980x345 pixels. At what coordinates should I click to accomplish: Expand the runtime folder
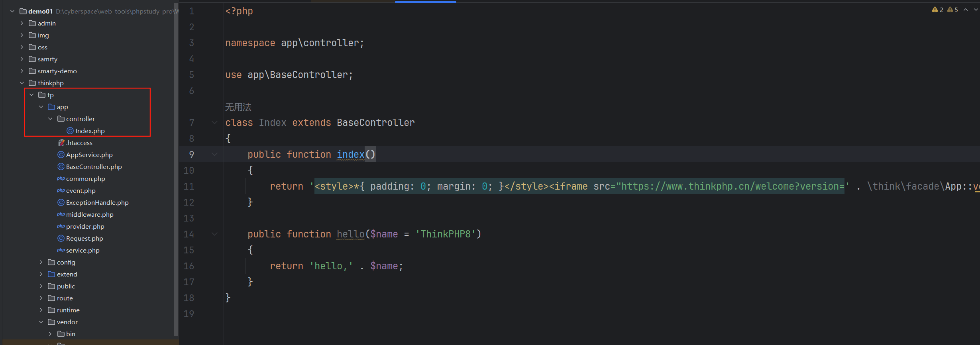[x=41, y=310]
